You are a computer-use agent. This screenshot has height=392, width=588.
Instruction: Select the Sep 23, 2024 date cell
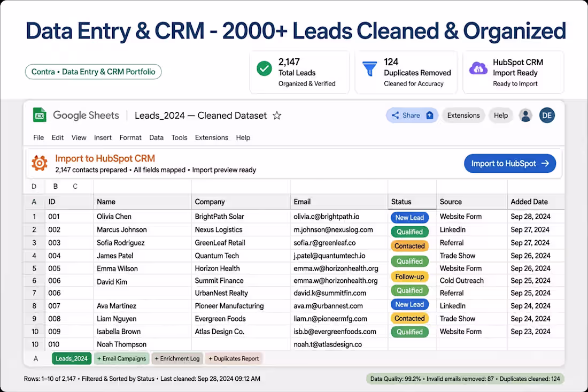tap(536, 332)
